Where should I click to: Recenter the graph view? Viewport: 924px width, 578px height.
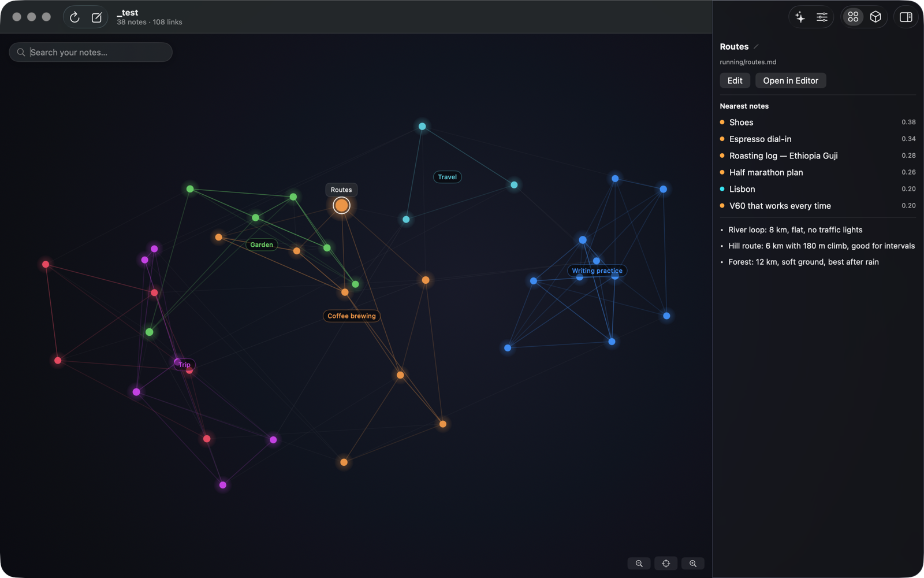click(x=666, y=564)
